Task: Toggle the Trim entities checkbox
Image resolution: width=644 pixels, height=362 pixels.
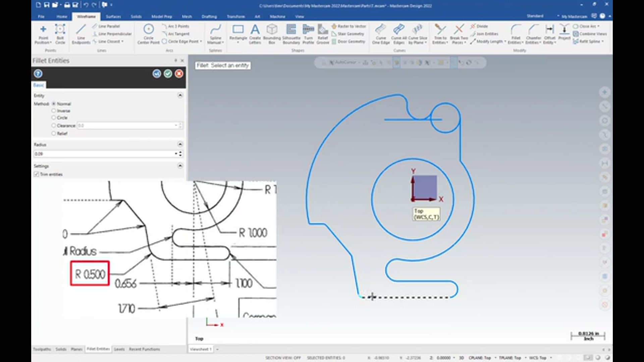Action: click(37, 174)
